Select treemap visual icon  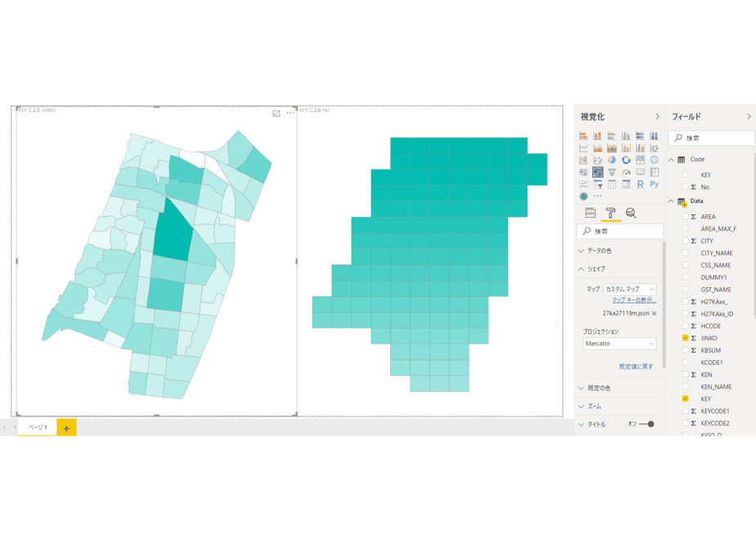tap(641, 160)
